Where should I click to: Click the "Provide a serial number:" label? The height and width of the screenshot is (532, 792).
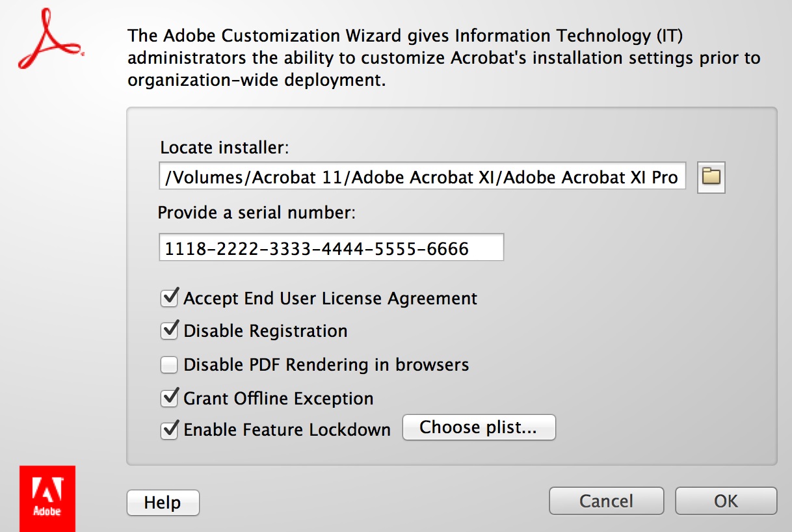tap(257, 213)
